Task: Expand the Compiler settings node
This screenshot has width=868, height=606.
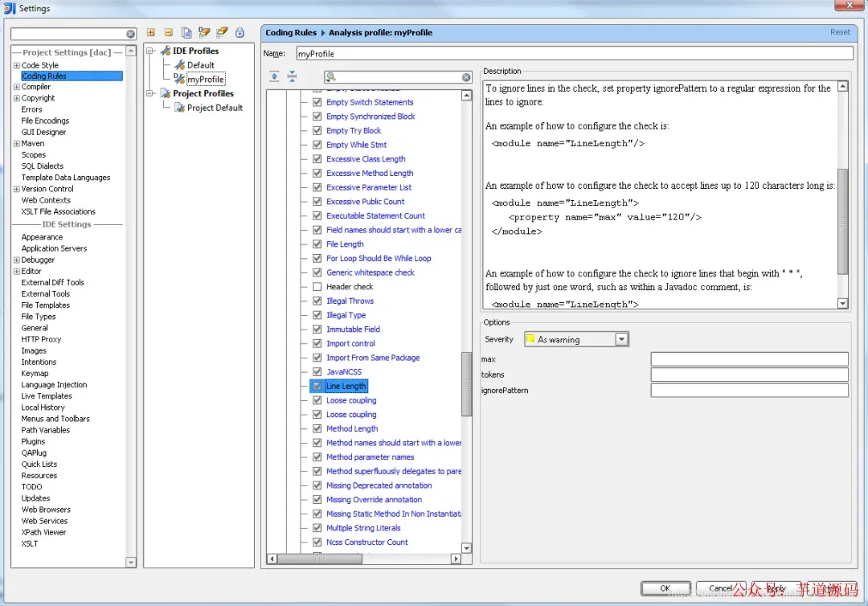Action: [17, 87]
